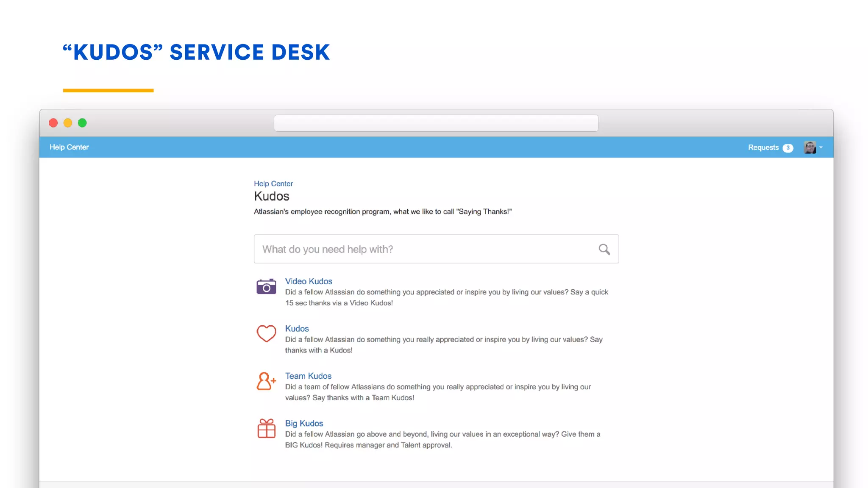This screenshot has width=868, height=488.
Task: Click the Team Kudos description text
Action: 438,392
